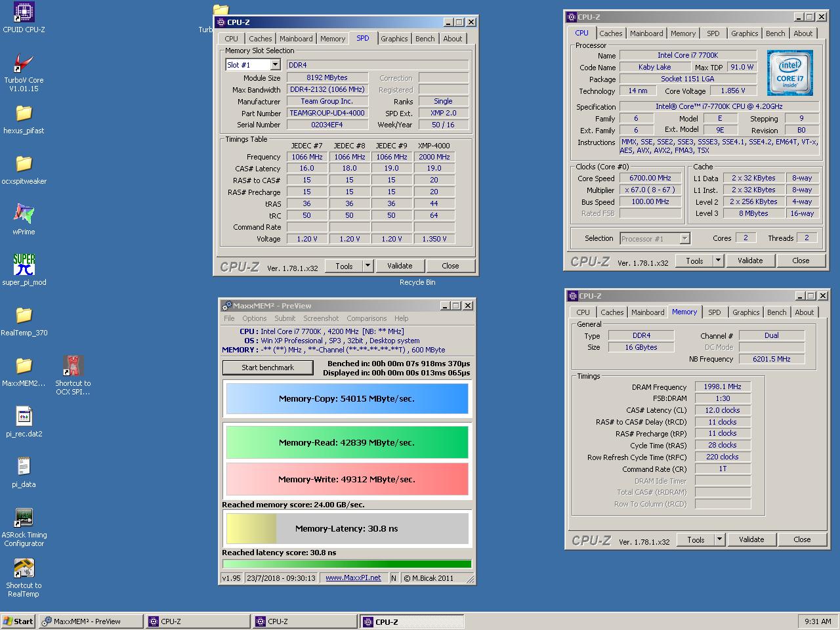Click the NB Frequency value 6201.5 MHz

pyautogui.click(x=772, y=359)
